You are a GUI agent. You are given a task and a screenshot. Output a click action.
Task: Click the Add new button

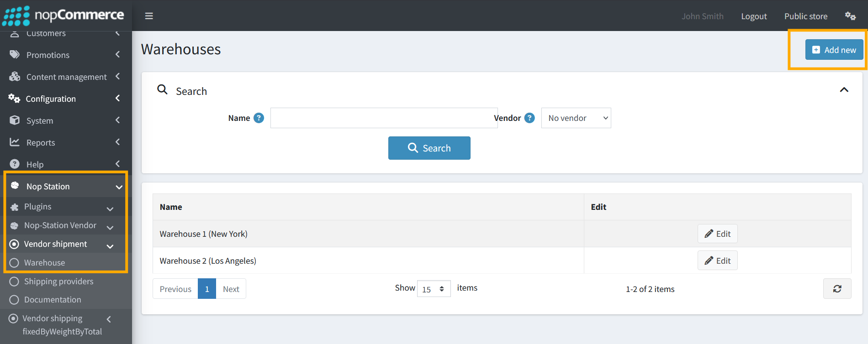[834, 50]
